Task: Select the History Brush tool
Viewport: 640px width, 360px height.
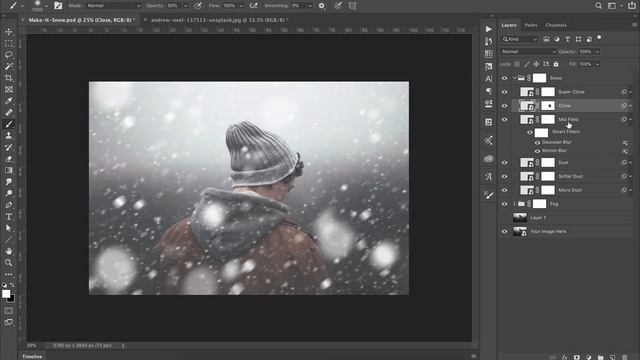Action: (x=9, y=147)
